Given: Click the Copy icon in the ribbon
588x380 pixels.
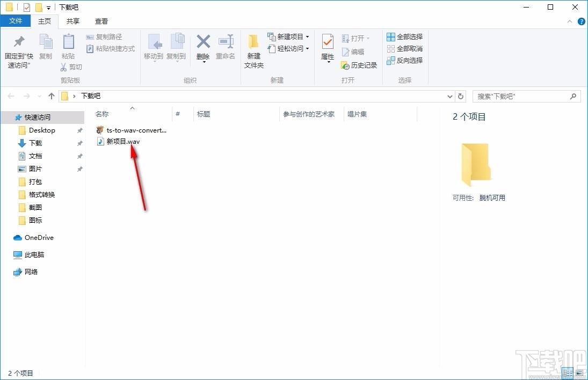Looking at the screenshot, I should [x=46, y=42].
